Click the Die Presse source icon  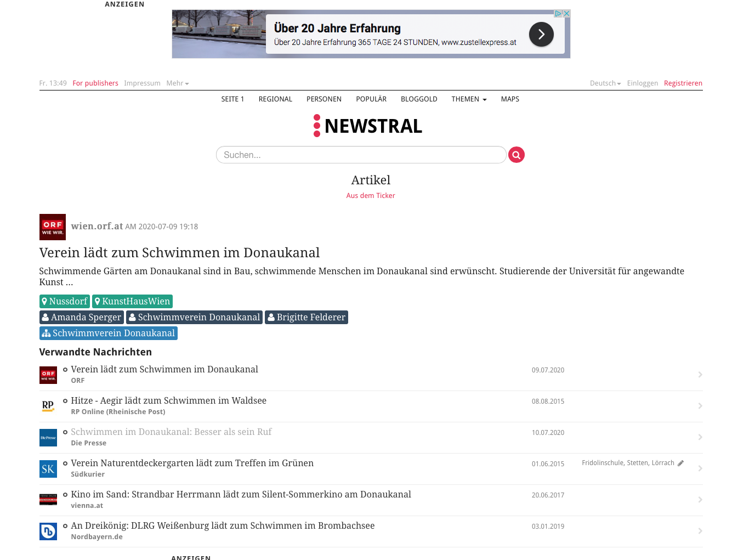pyautogui.click(x=48, y=438)
